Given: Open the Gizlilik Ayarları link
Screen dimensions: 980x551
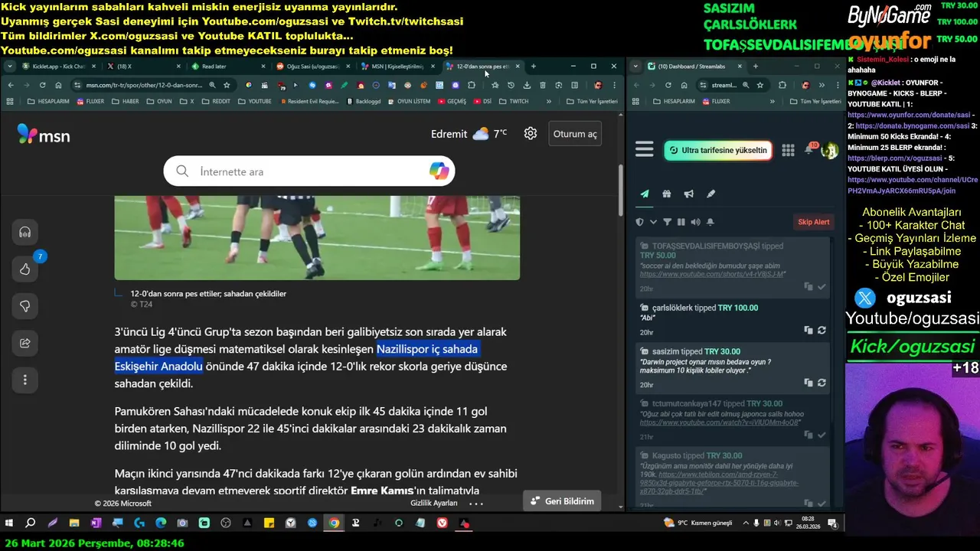Looking at the screenshot, I should pyautogui.click(x=433, y=504).
